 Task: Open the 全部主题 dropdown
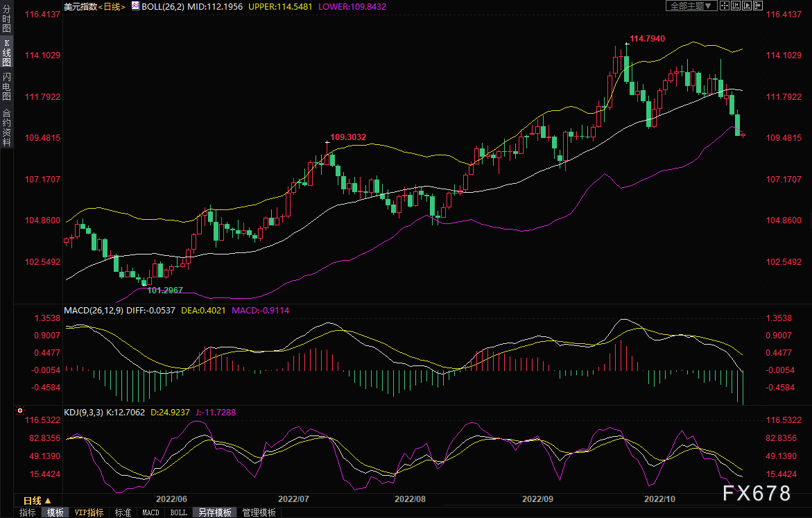[x=691, y=6]
